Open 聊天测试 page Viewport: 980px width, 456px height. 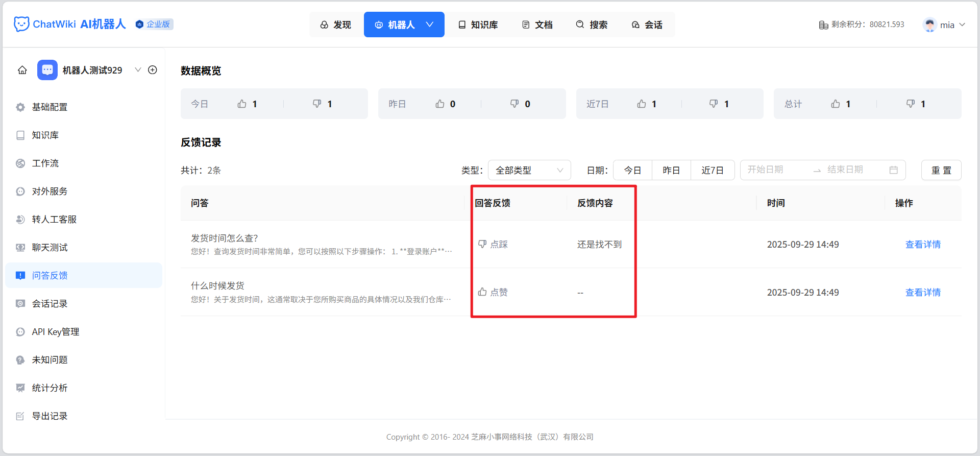pos(84,247)
